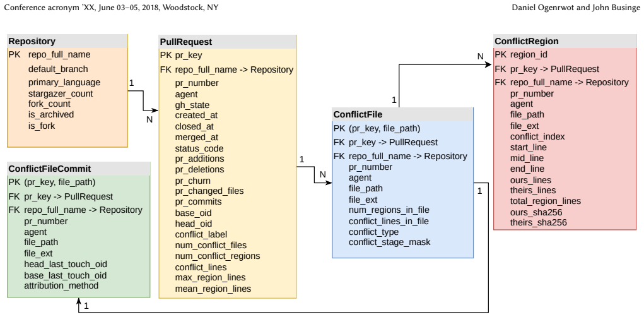
Task: Click the theirs_lines field
Action: tap(533, 190)
